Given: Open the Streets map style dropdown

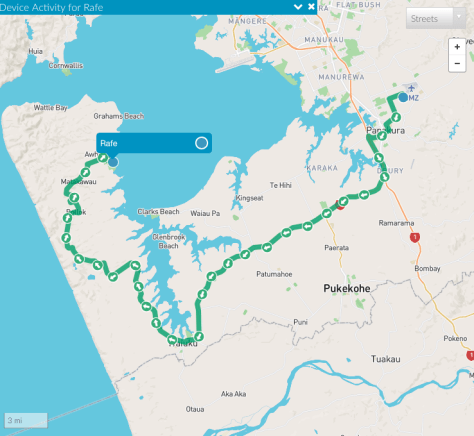Looking at the screenshot, I should (x=436, y=19).
